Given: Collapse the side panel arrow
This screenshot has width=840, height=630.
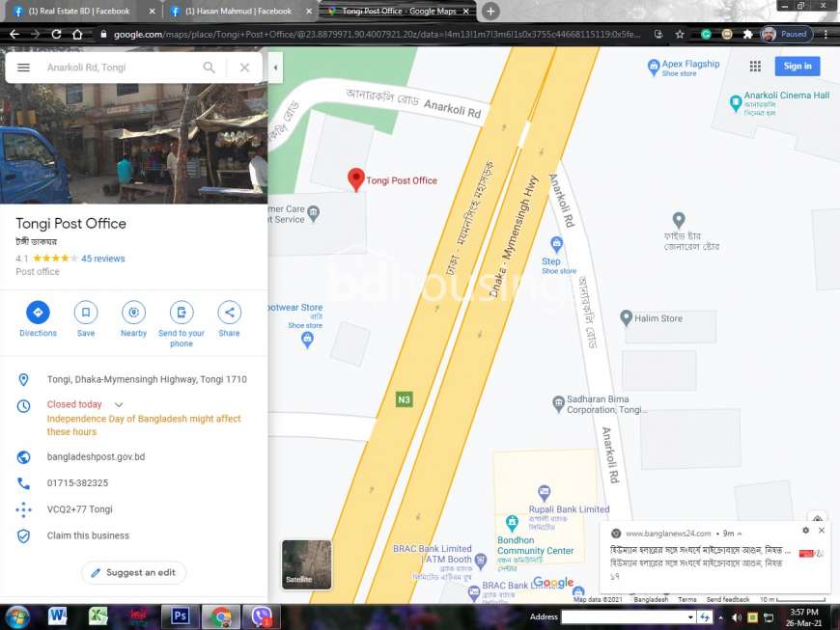Looking at the screenshot, I should [x=275, y=68].
